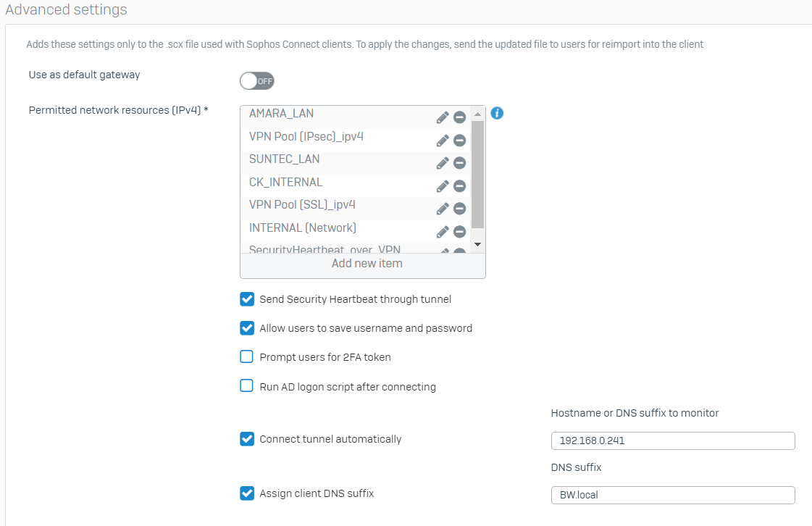812x526 pixels.
Task: Open the permitted network resources info tooltip
Action: click(x=497, y=113)
